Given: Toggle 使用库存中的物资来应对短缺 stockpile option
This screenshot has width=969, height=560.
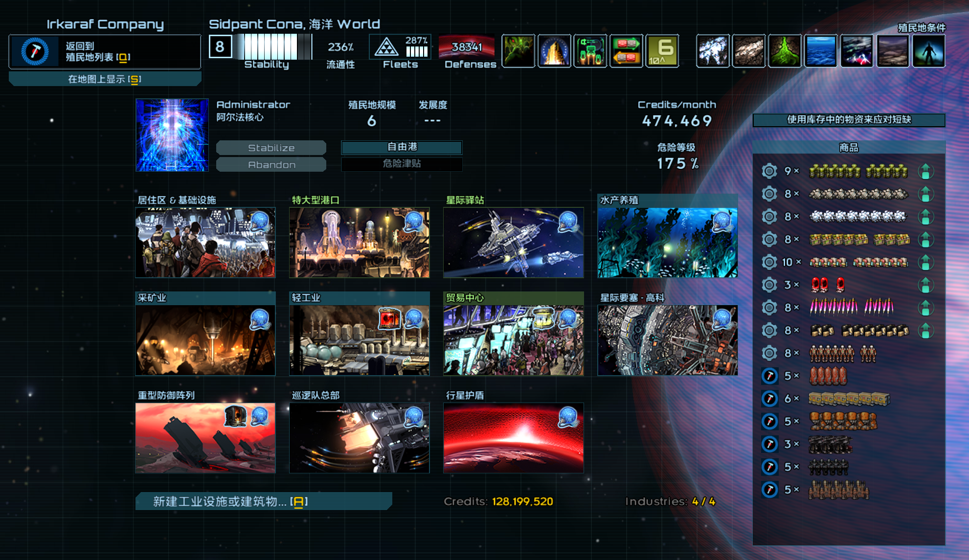Looking at the screenshot, I should 849,120.
